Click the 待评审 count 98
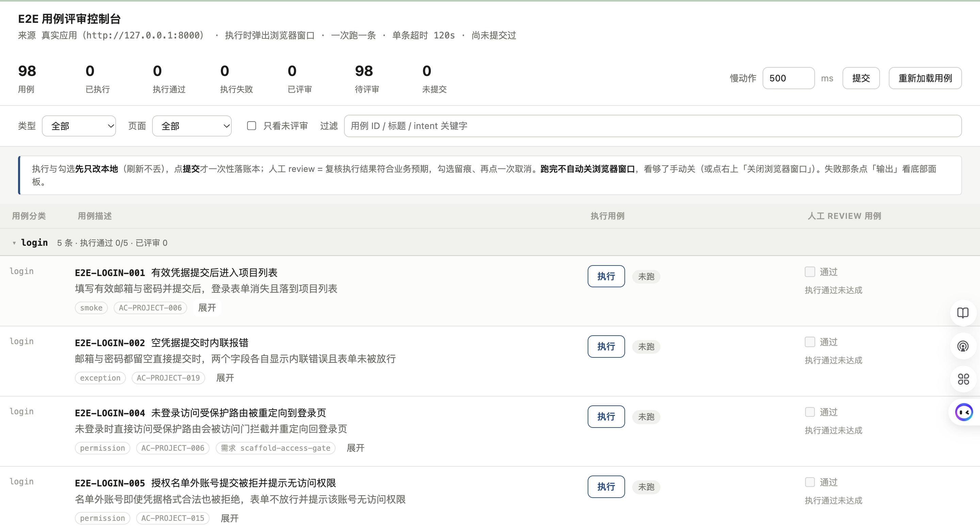This screenshot has width=980, height=531. coord(364,71)
